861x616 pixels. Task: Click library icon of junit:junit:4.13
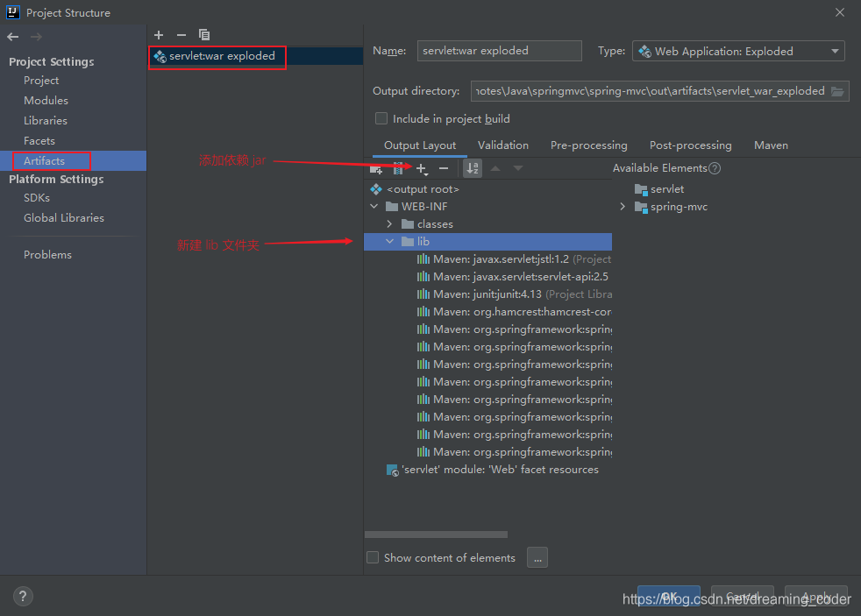pos(423,294)
